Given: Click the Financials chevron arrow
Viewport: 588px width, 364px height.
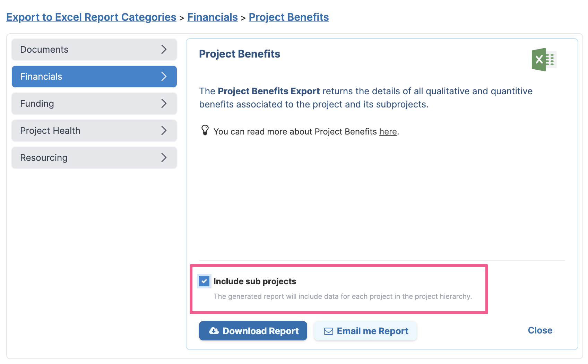Looking at the screenshot, I should [x=164, y=76].
